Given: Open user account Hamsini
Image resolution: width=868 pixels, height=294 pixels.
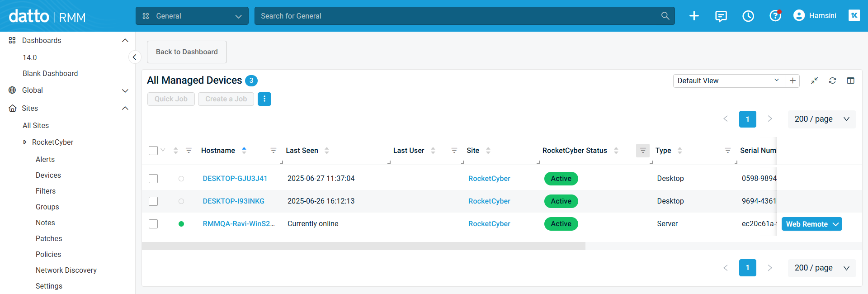Looking at the screenshot, I should pyautogui.click(x=815, y=16).
